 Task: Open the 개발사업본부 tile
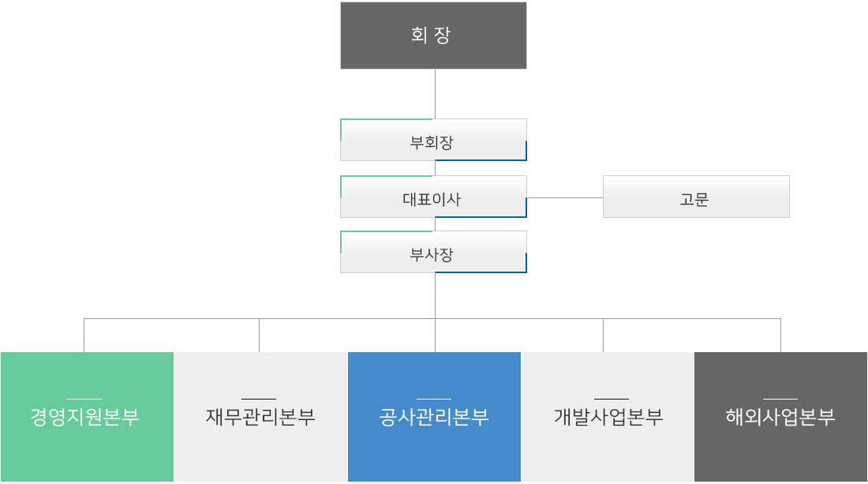pos(608,417)
